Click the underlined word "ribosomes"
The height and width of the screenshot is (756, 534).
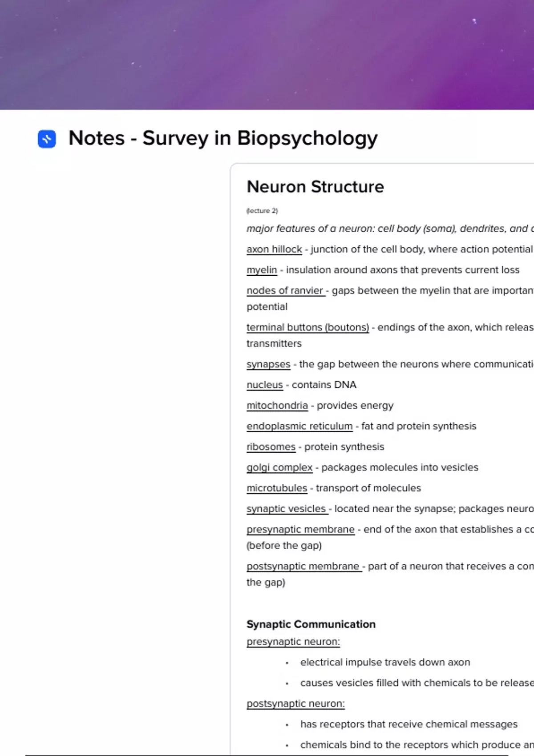click(x=271, y=447)
